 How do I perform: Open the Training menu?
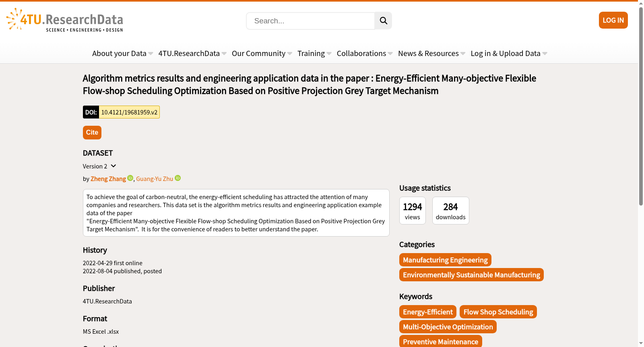pyautogui.click(x=314, y=53)
